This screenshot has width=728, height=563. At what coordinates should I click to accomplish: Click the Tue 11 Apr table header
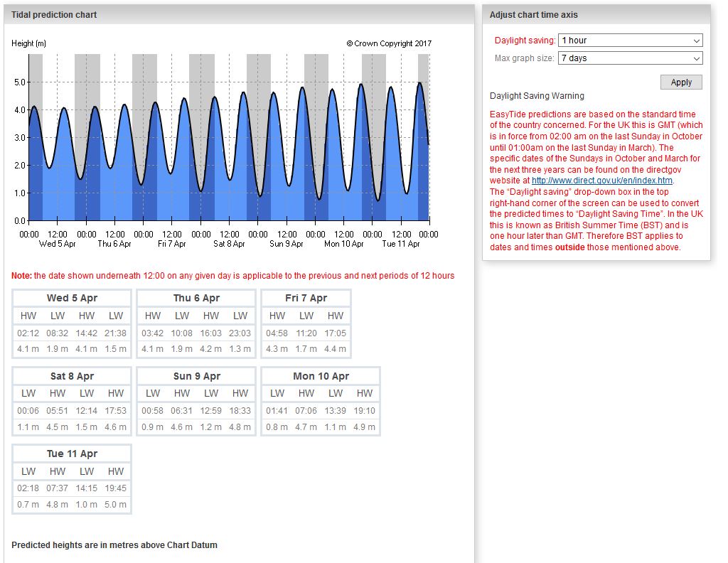(72, 454)
